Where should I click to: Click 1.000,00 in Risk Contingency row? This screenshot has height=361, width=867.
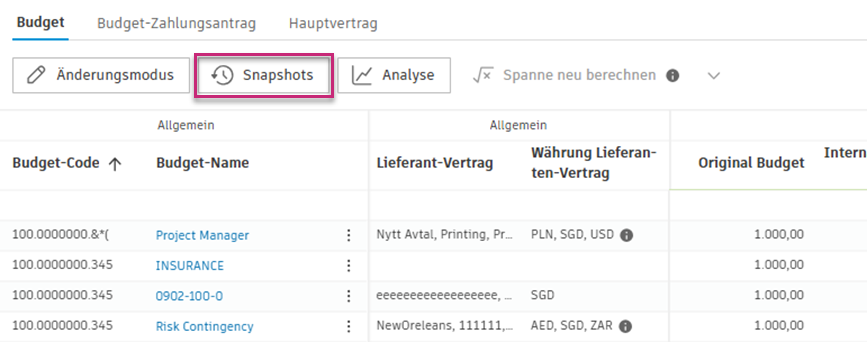point(779,326)
